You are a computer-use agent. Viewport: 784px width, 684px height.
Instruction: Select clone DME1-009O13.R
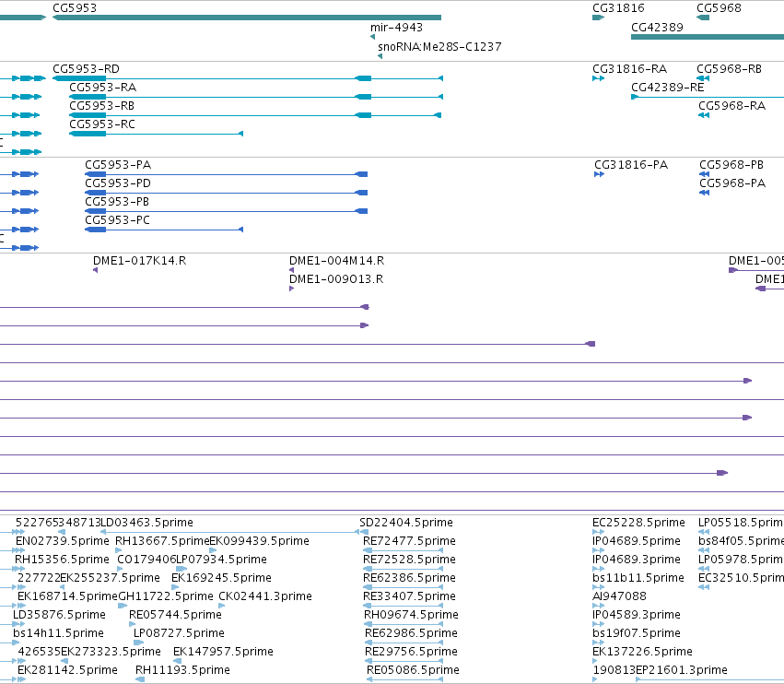pos(336,279)
